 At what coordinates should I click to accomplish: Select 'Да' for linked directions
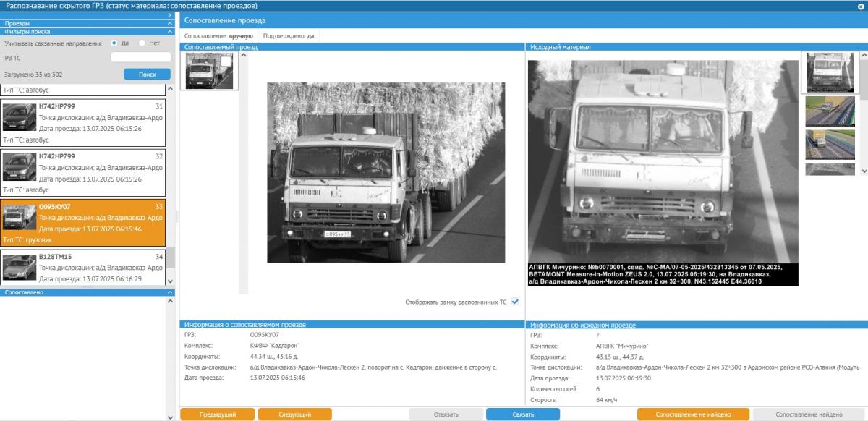114,43
